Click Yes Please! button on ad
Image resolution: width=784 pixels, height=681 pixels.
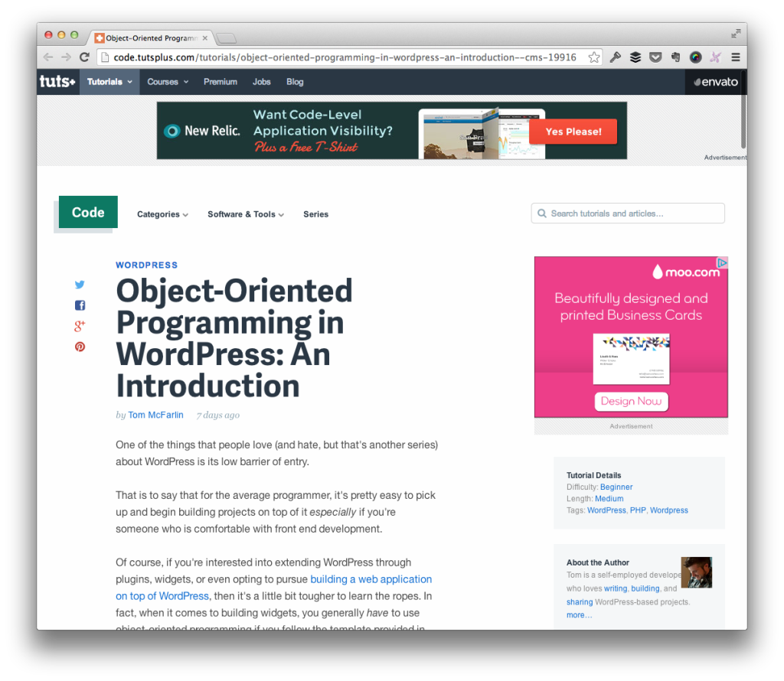pos(573,132)
